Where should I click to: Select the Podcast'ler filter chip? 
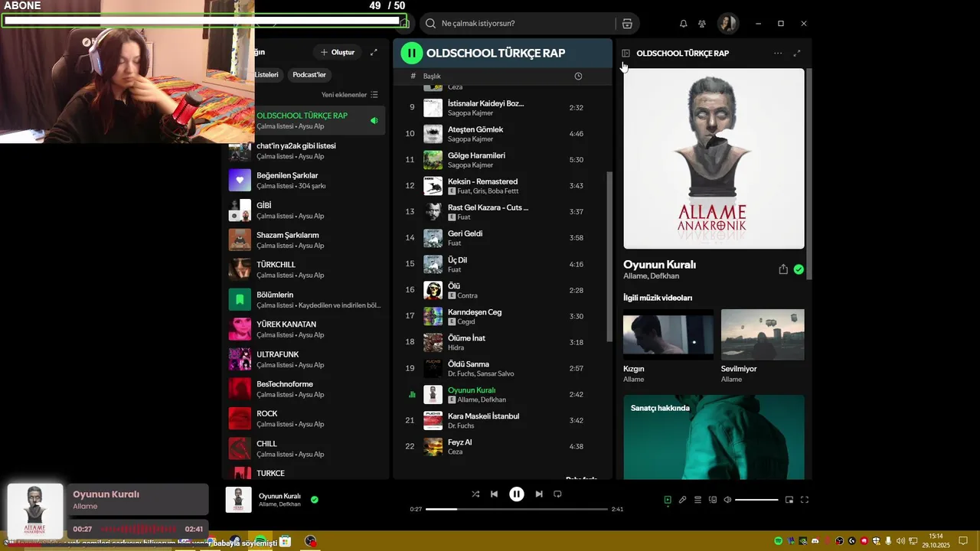[x=309, y=75]
